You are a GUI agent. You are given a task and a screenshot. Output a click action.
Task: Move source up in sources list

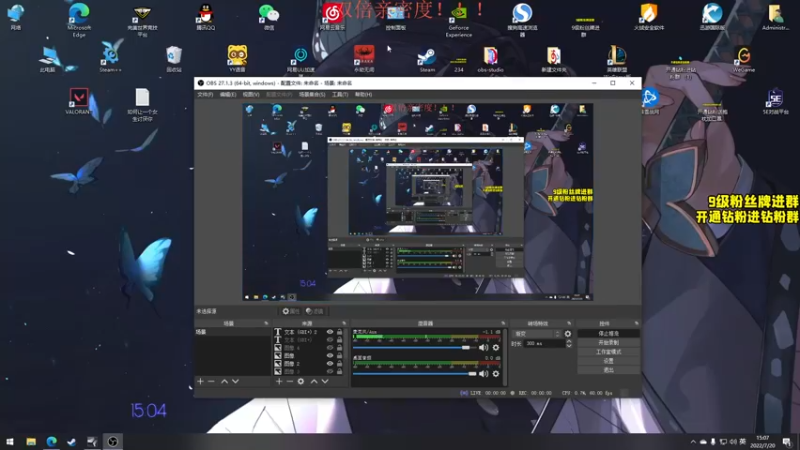pos(314,381)
